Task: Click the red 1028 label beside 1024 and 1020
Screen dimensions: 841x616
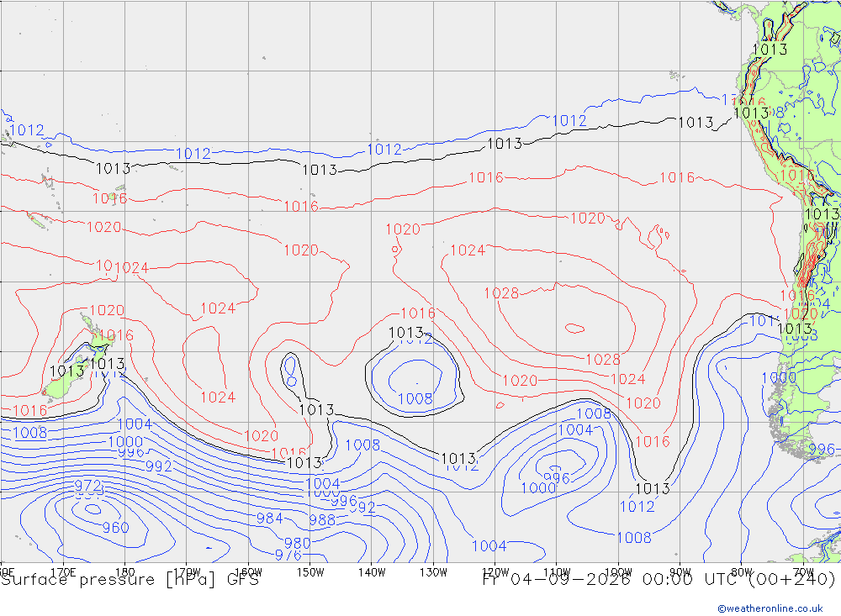Action: pos(603,359)
